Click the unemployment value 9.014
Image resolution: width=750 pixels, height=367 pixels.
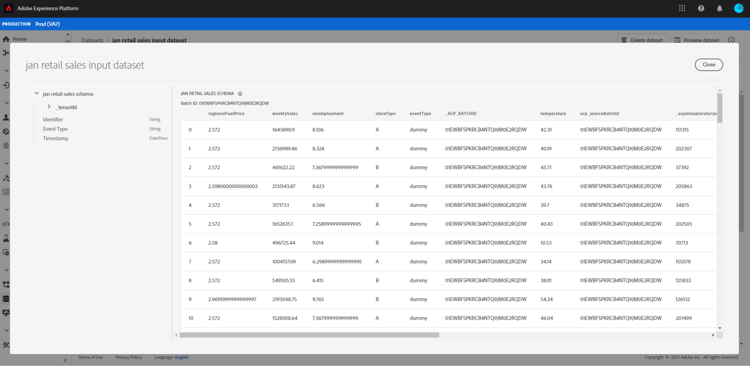pos(318,243)
